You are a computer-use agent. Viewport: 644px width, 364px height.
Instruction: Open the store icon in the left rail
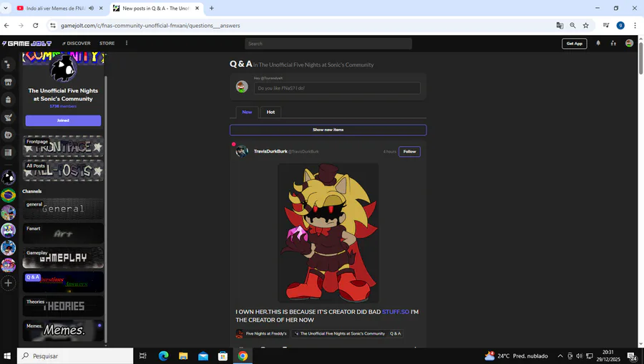(8, 82)
